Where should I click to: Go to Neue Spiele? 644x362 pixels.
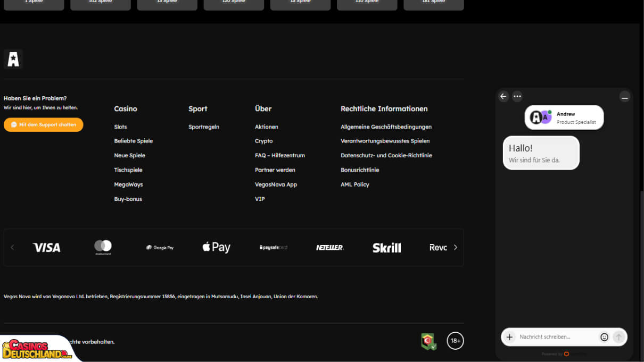[130, 156]
